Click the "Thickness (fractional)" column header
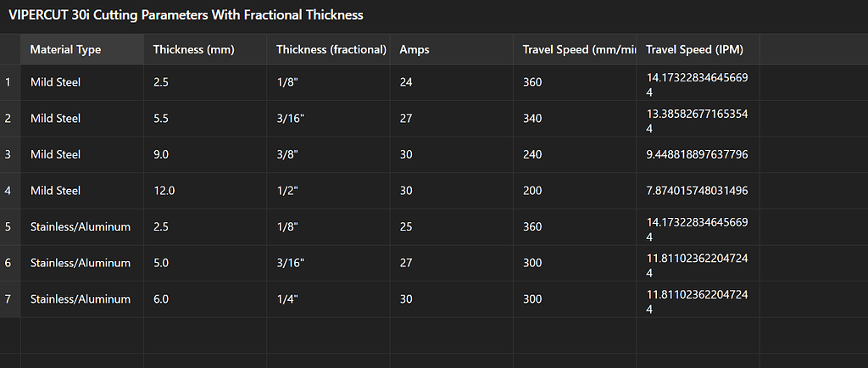The width and height of the screenshot is (868, 368). pyautogui.click(x=331, y=50)
